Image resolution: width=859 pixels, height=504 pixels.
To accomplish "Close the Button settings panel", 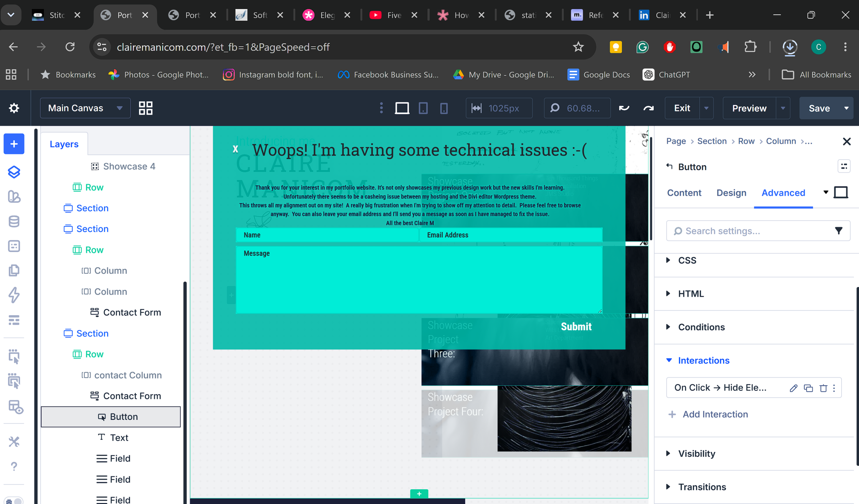I will pyautogui.click(x=846, y=142).
